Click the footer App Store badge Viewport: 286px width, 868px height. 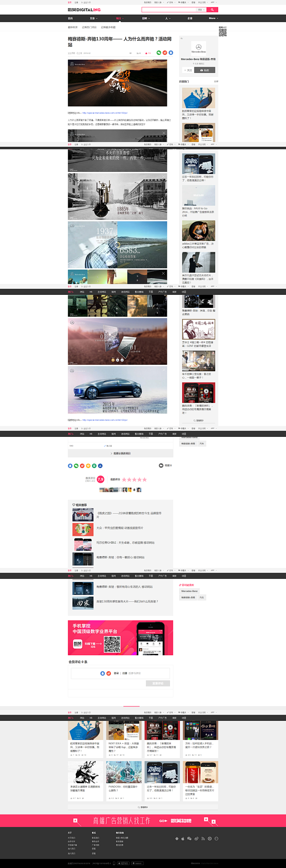tap(123, 863)
